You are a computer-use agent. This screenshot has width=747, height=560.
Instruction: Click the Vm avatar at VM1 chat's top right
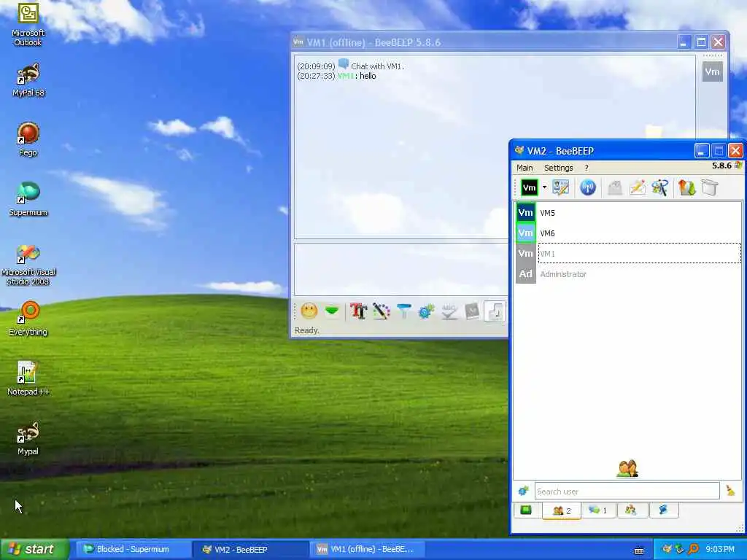712,72
